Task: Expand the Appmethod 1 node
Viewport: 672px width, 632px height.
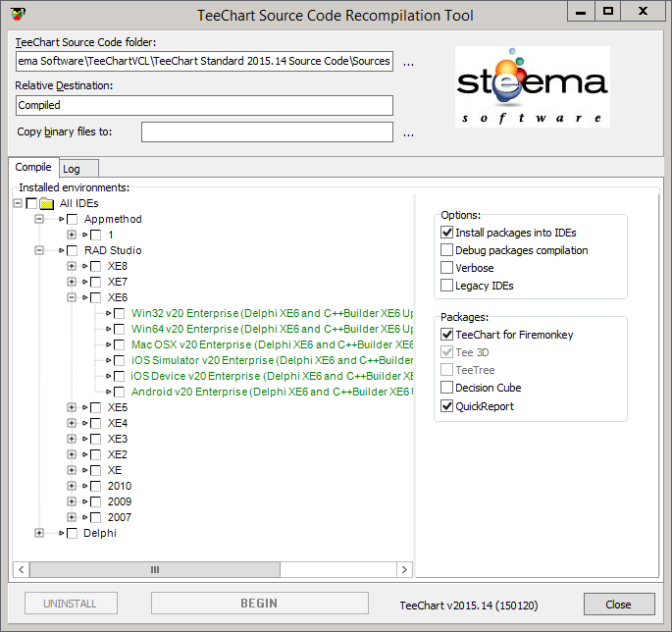Action: coord(72,235)
